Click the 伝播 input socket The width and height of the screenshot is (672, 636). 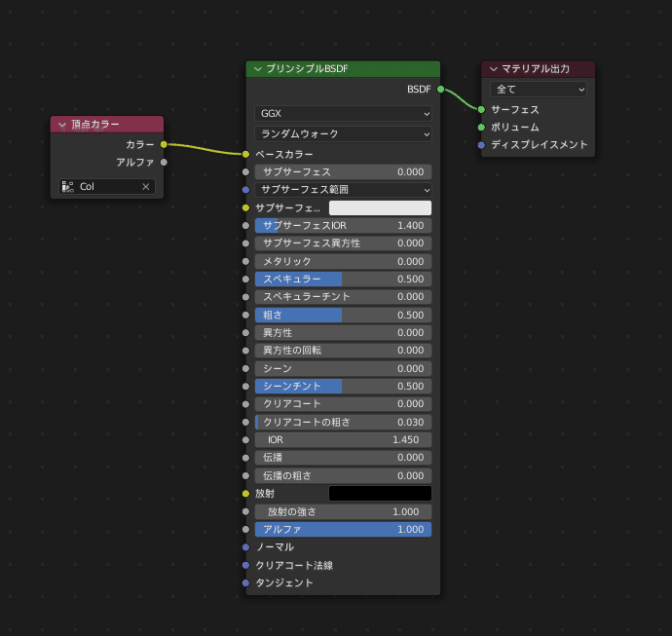point(245,458)
